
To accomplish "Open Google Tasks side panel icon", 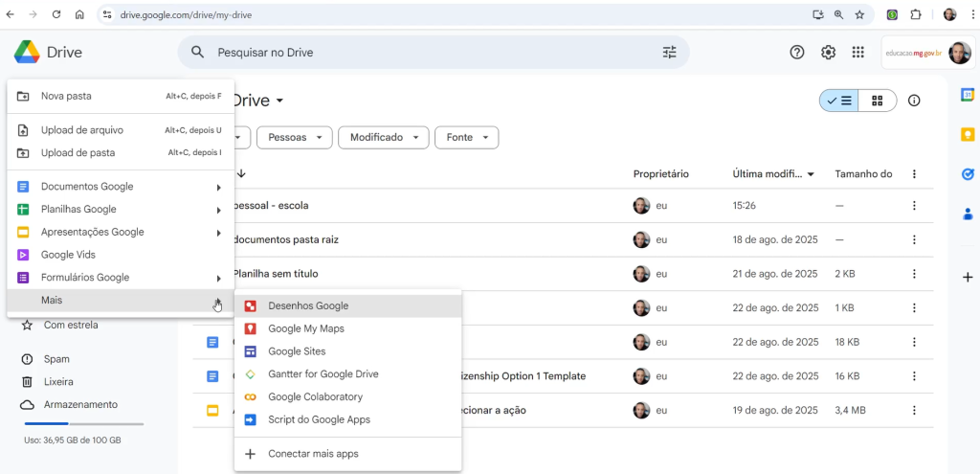I will [968, 173].
